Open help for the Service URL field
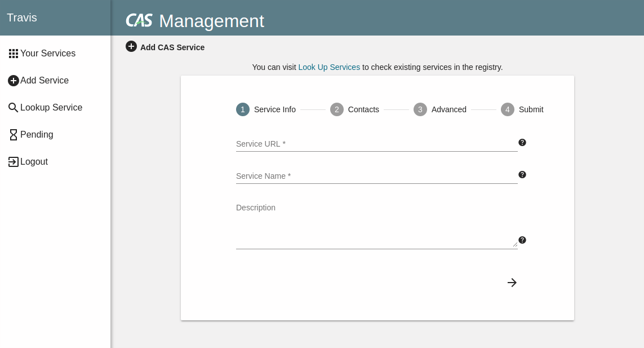 click(x=522, y=143)
